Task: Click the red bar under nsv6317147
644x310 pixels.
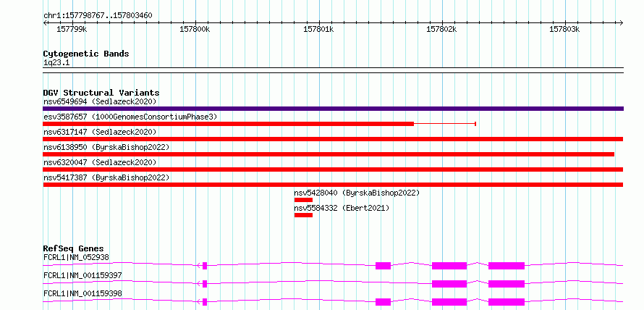Action: coord(333,139)
